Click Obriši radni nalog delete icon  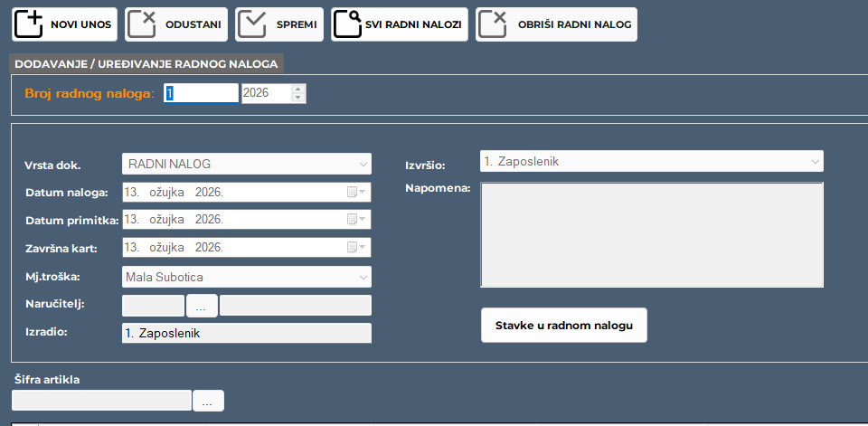tap(494, 24)
